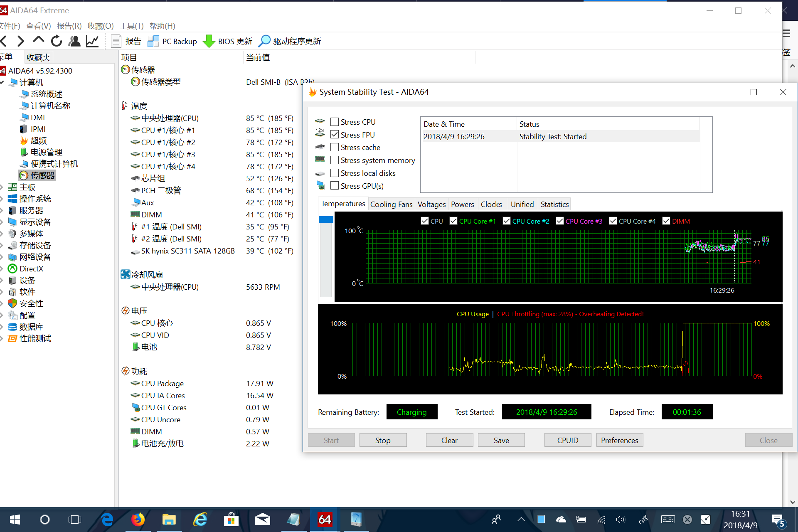798x532 pixels.
Task: Click the Report graph toolbar icon
Action: click(92, 41)
